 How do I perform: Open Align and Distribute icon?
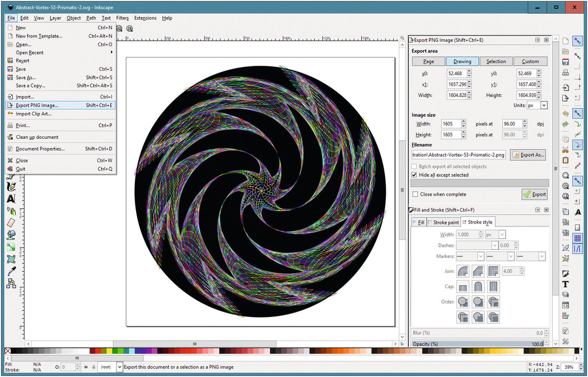coord(566,316)
